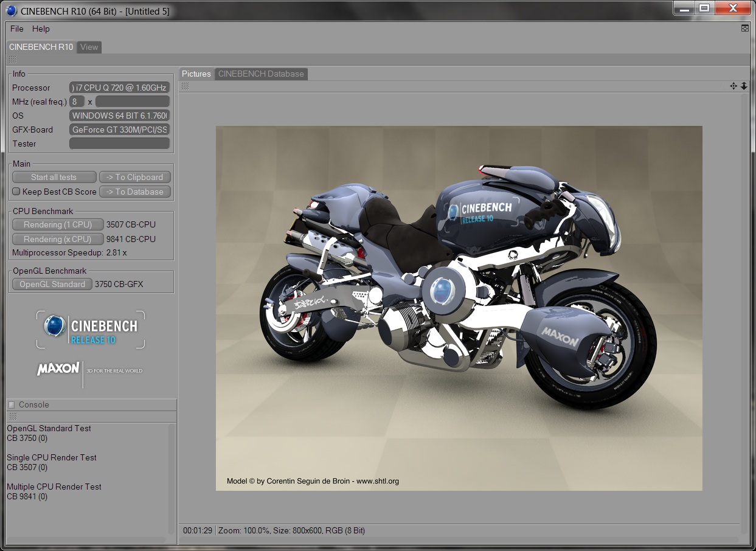The image size is (756, 551).
Task: Click Start all tests button
Action: (x=54, y=177)
